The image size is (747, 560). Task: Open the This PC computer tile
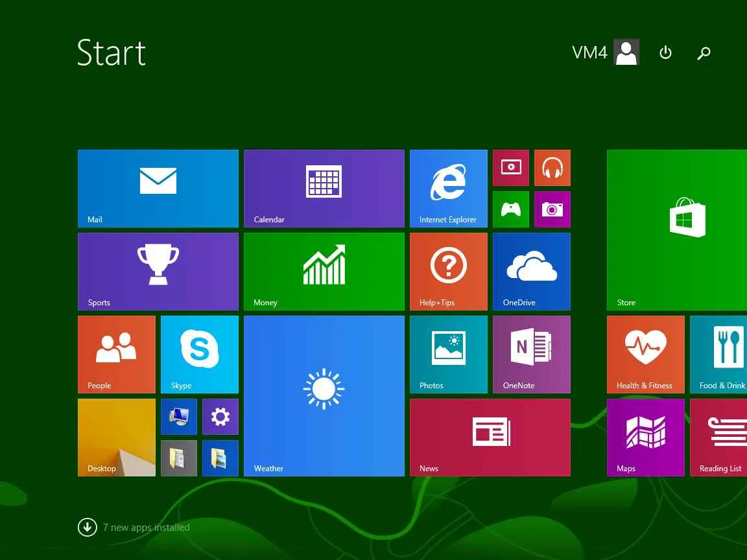click(x=179, y=417)
